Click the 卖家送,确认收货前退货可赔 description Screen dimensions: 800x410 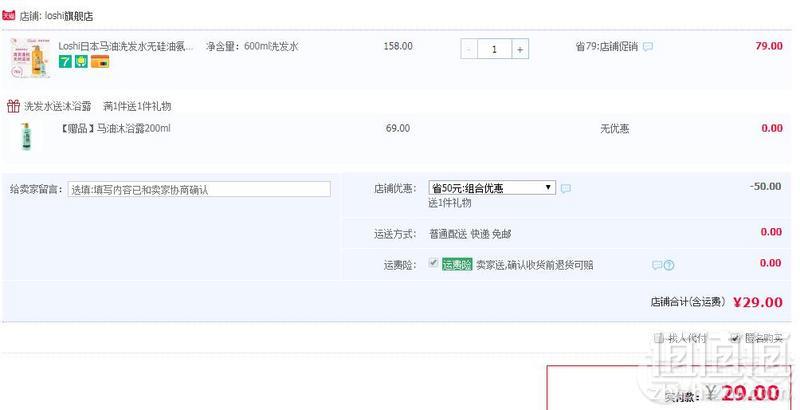click(x=534, y=265)
